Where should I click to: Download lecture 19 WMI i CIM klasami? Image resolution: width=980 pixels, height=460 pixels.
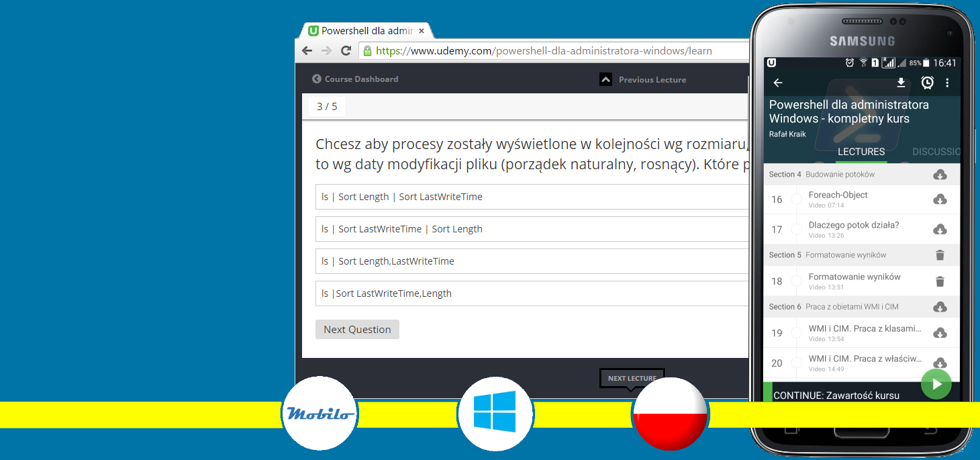point(940,333)
